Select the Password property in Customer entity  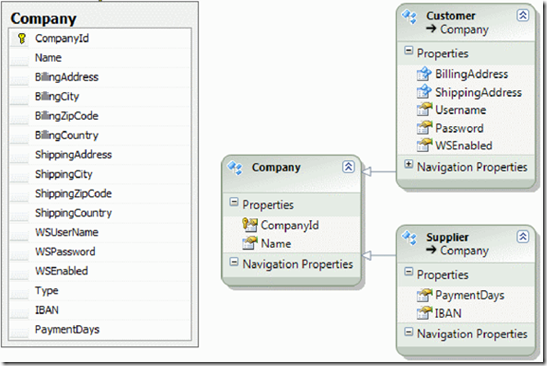(459, 128)
